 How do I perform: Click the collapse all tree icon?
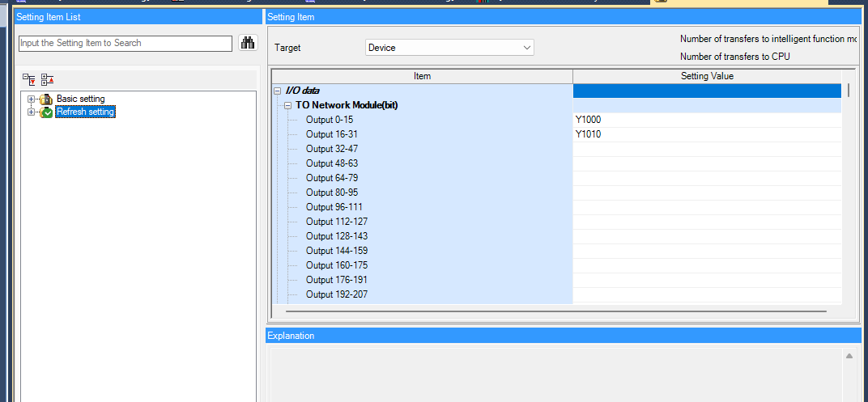coord(47,79)
